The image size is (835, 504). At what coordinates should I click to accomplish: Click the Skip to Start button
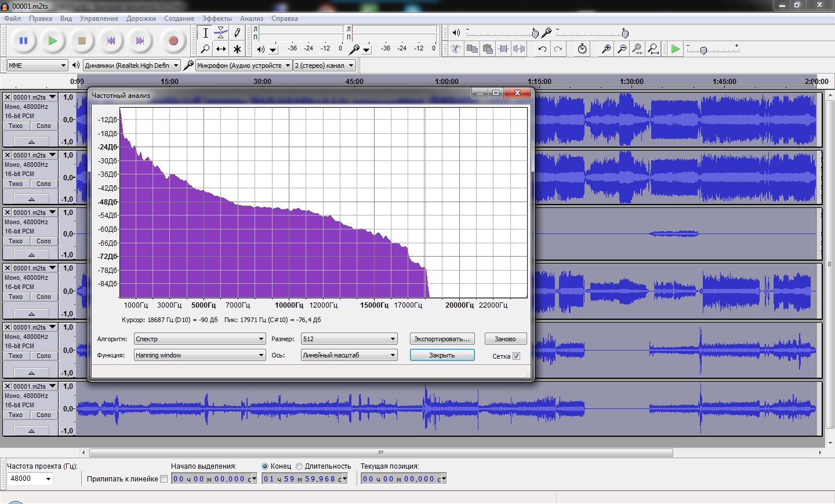point(111,41)
